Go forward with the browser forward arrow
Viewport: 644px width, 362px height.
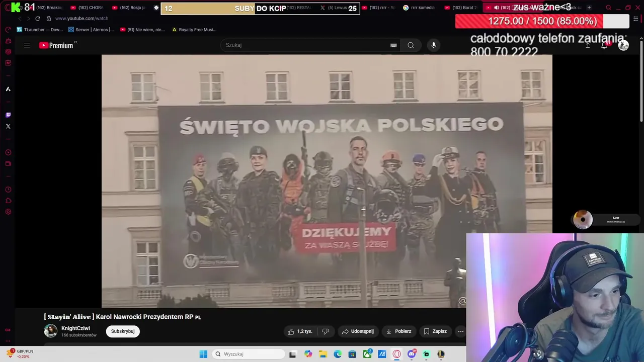(28, 18)
